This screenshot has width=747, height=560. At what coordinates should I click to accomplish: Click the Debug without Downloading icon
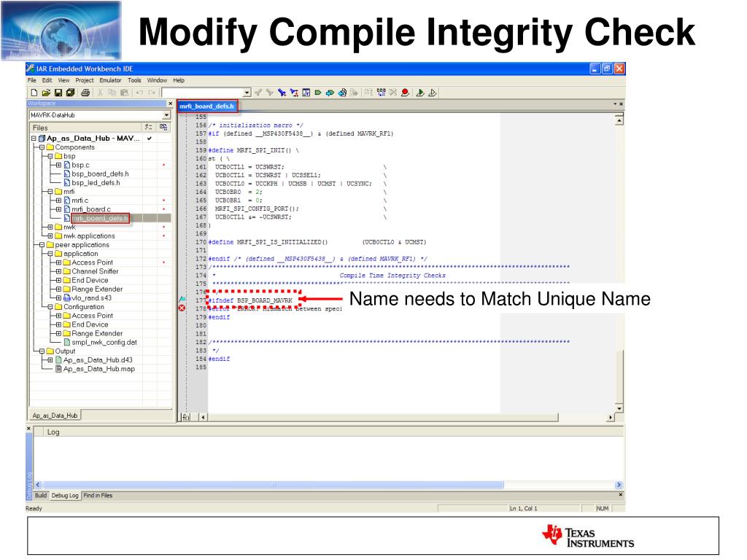pos(432,93)
